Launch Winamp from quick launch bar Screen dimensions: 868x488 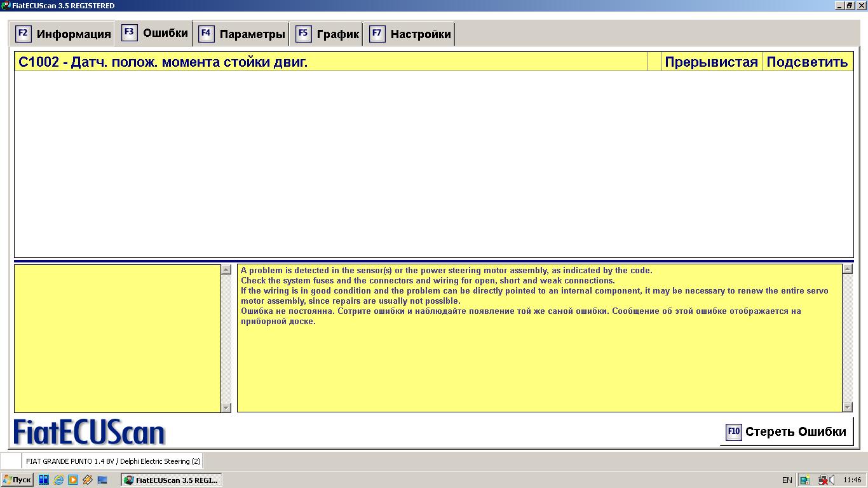88,480
